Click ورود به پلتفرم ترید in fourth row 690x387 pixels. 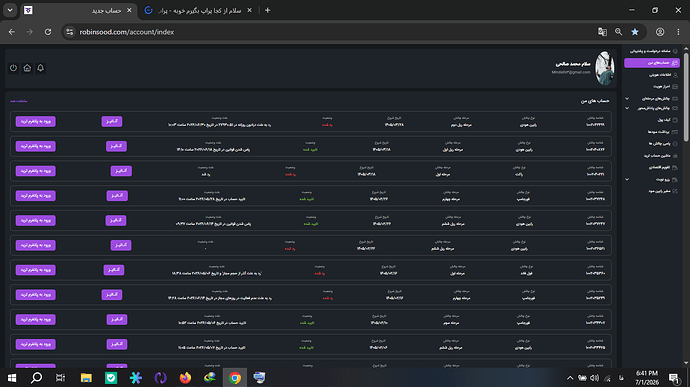pos(36,195)
